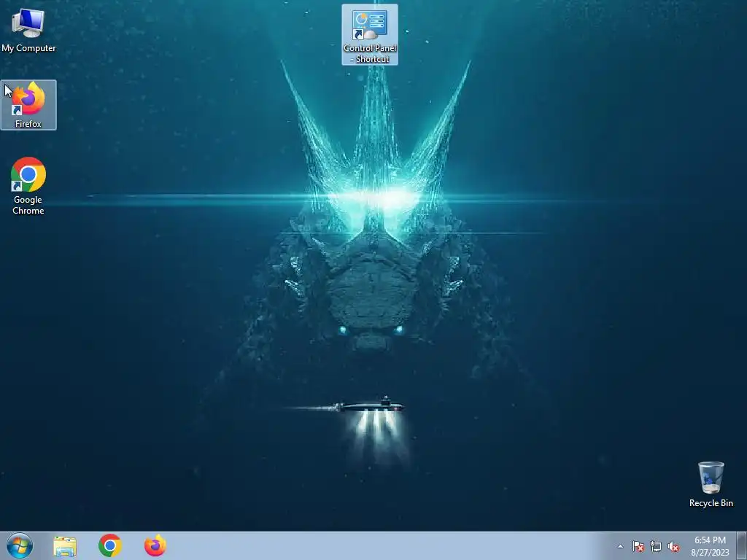Viewport: 747px width, 560px height.
Task: Launch Firefox from the taskbar
Action: [x=155, y=545]
